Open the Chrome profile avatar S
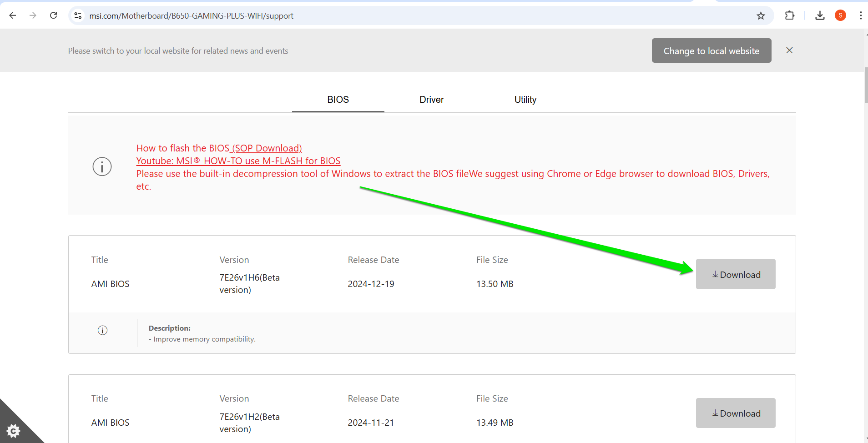This screenshot has height=443, width=868. [x=840, y=15]
